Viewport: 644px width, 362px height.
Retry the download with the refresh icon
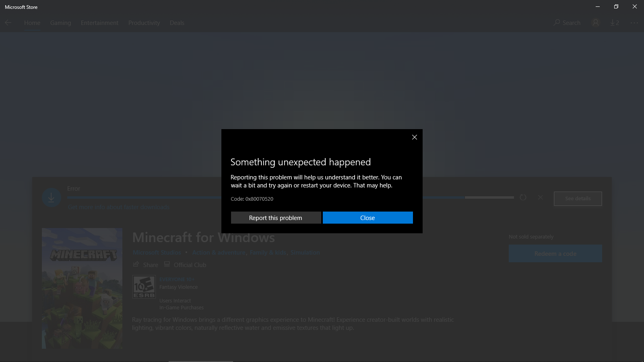pos(523,197)
